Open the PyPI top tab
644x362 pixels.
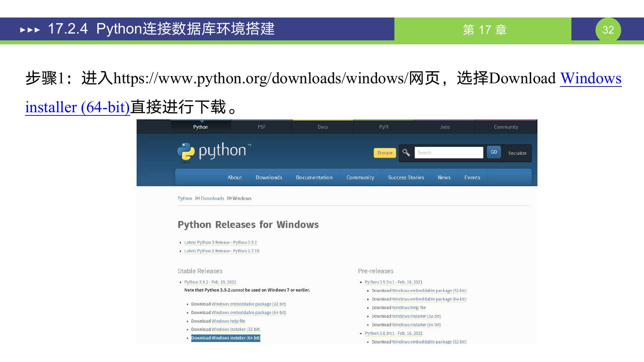point(384,127)
